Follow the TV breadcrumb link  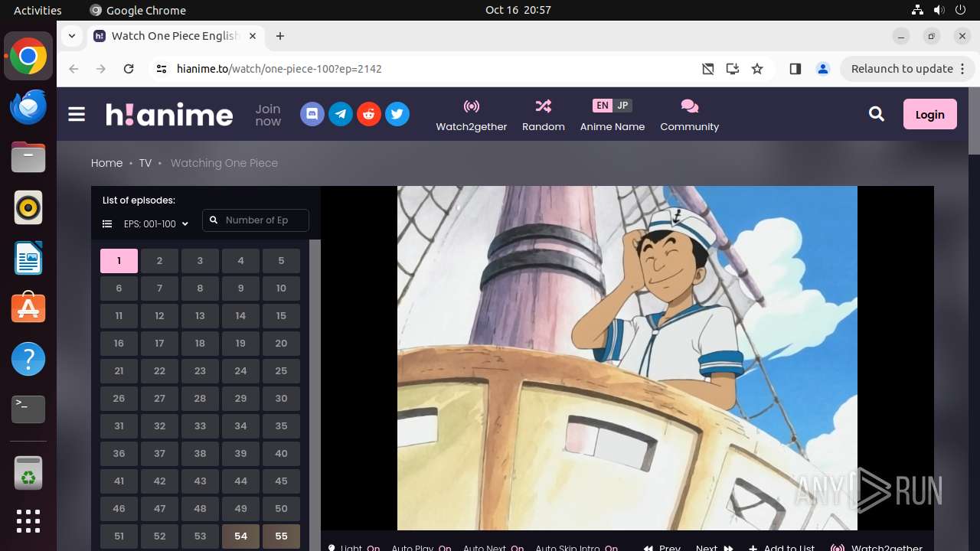point(145,163)
